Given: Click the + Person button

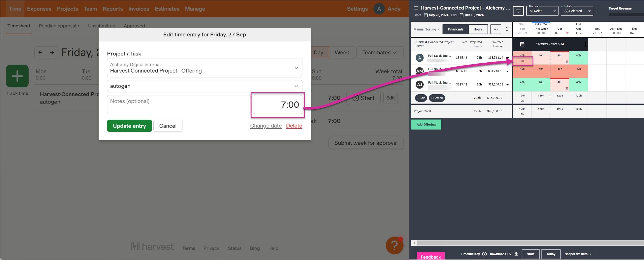Looking at the screenshot, I should pyautogui.click(x=437, y=98).
